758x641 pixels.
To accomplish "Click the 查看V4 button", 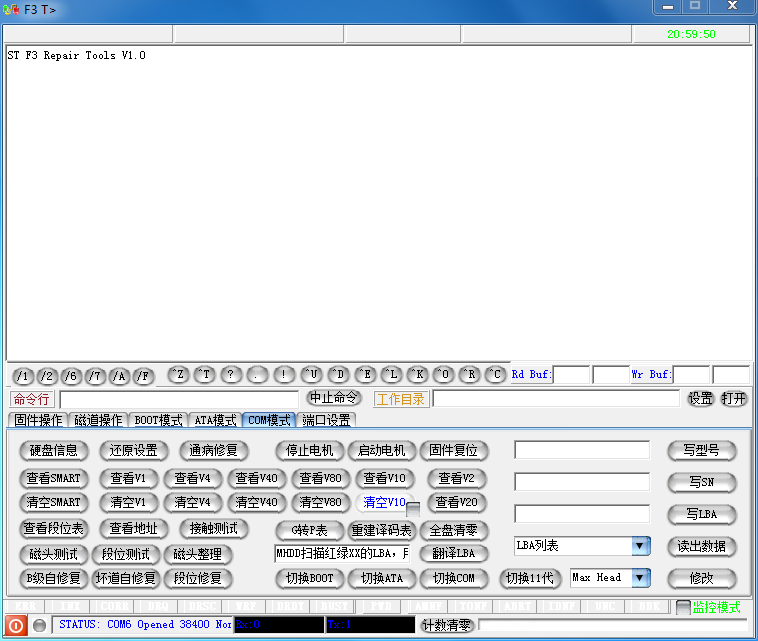I will (192, 479).
